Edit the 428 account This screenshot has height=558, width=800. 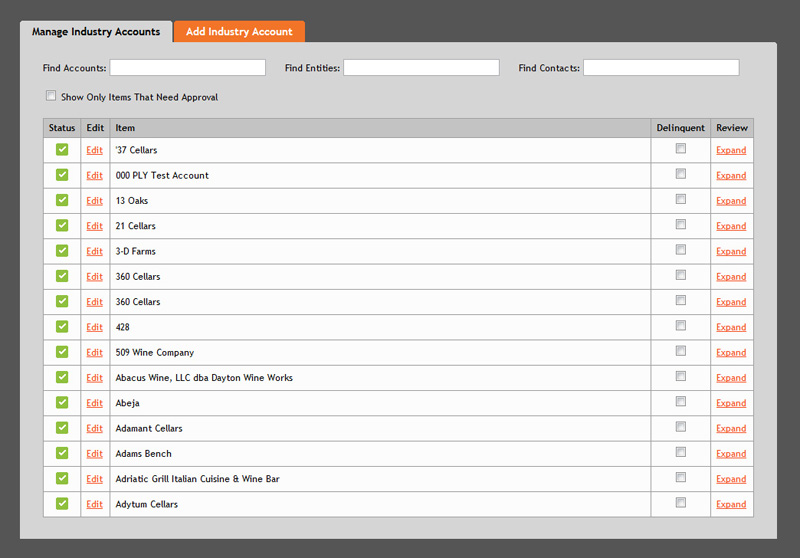[94, 327]
